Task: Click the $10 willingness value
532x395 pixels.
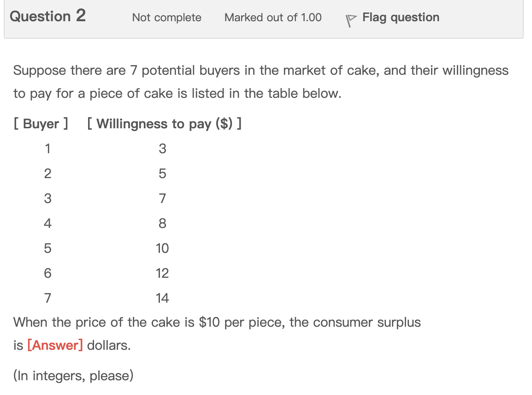Action: [x=162, y=248]
